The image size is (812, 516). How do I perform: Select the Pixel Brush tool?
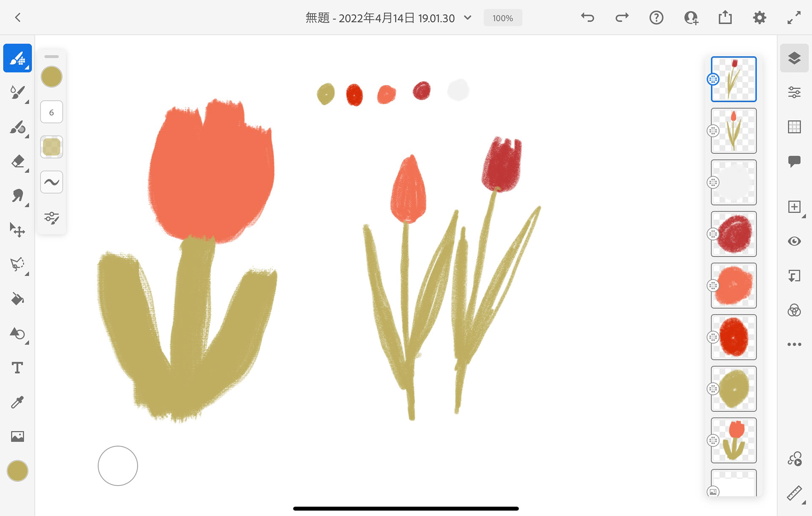coord(18,58)
